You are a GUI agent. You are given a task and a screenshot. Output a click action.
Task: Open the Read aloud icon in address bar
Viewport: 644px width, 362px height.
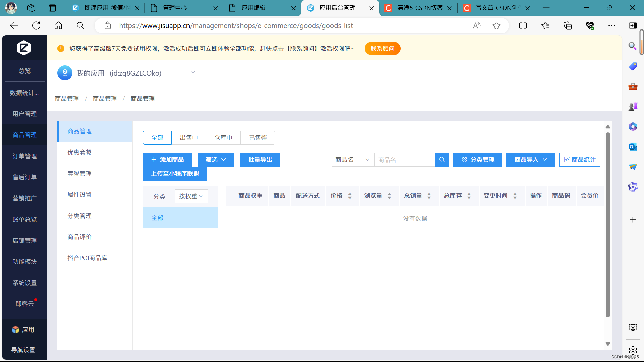(x=476, y=26)
